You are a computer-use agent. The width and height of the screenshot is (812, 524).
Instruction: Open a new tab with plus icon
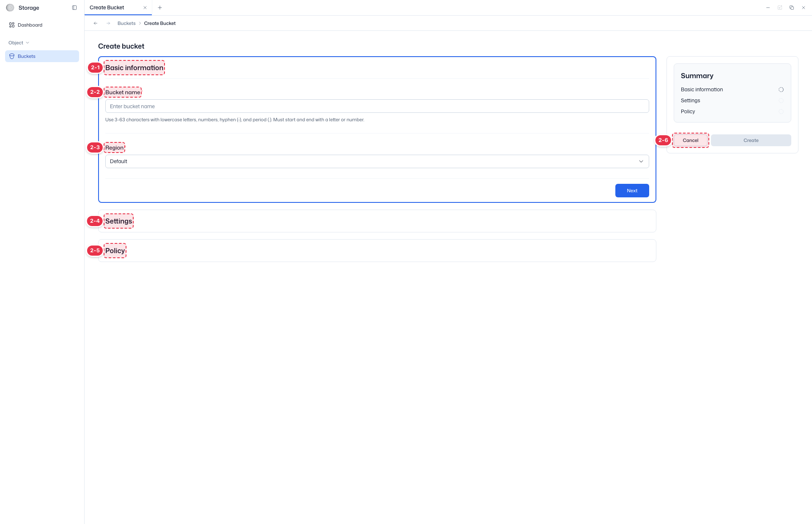[x=160, y=8]
